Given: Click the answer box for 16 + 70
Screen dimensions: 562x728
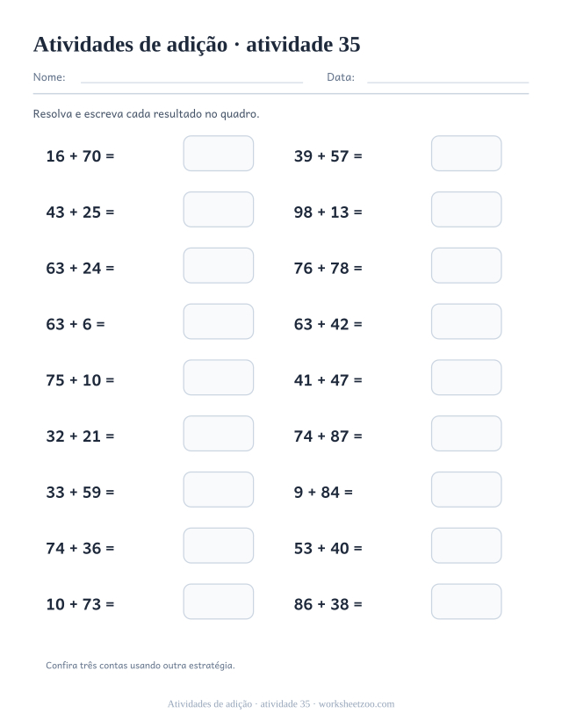Looking at the screenshot, I should click(218, 153).
